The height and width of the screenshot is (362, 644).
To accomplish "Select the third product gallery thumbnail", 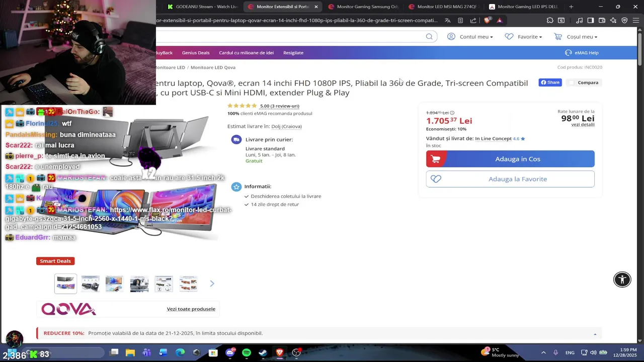I will (114, 284).
